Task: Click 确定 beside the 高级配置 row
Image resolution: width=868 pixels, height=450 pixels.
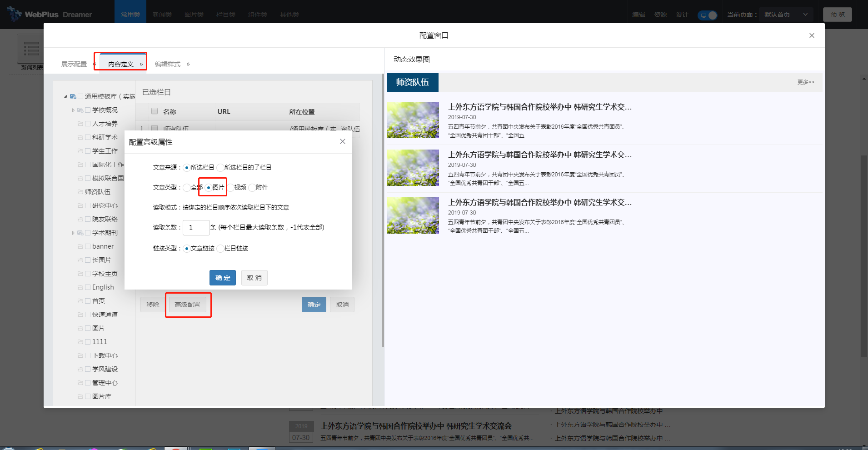Action: [x=314, y=305]
